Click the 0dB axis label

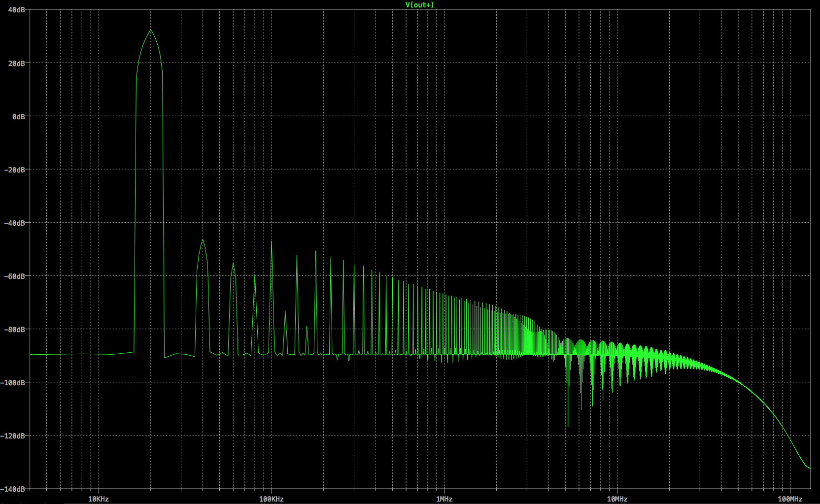click(x=19, y=116)
